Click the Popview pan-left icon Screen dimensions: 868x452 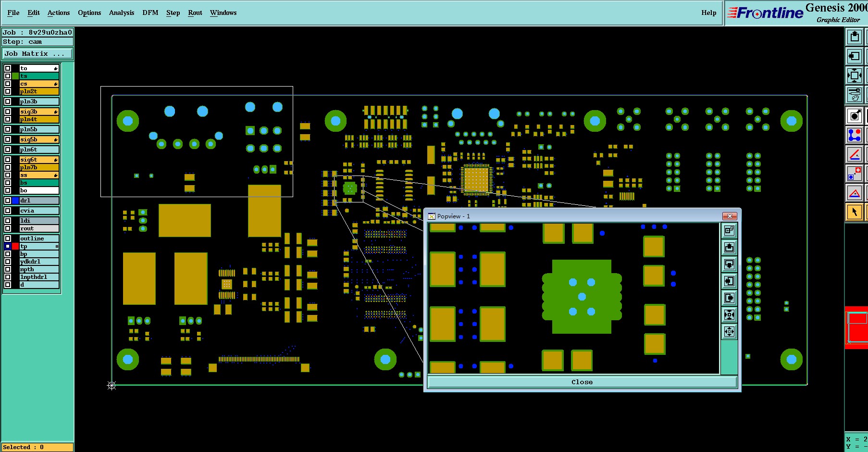pyautogui.click(x=729, y=281)
